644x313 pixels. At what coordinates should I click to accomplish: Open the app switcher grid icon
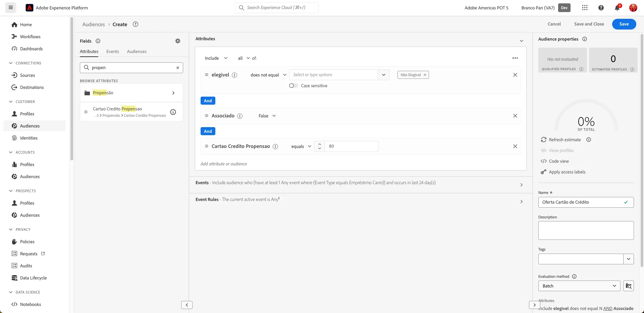tap(585, 8)
